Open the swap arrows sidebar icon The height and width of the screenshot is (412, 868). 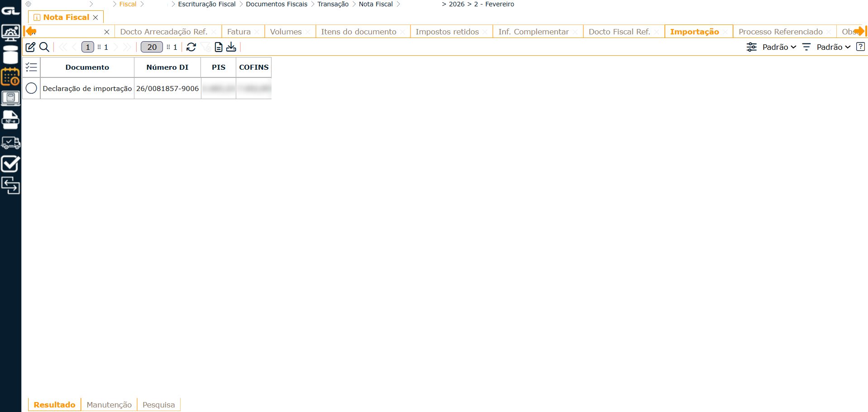click(x=10, y=185)
